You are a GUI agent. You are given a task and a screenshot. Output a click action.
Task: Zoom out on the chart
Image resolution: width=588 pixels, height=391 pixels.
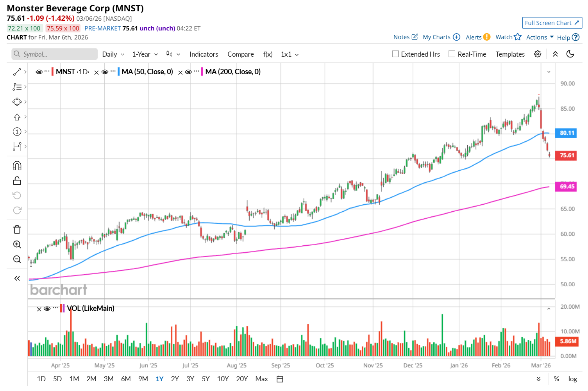point(17,259)
